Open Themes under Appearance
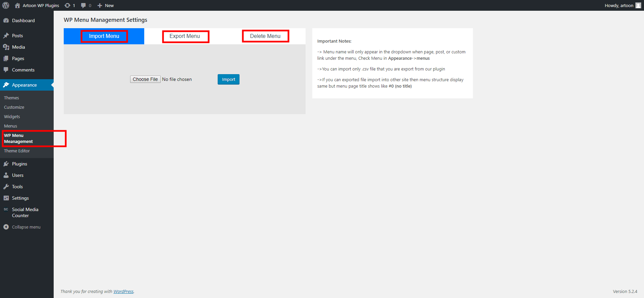 [11, 98]
